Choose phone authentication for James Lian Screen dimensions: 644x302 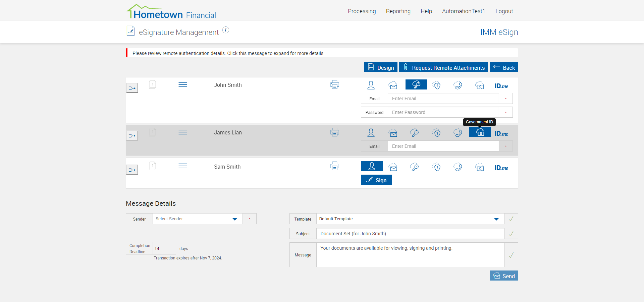[458, 133]
